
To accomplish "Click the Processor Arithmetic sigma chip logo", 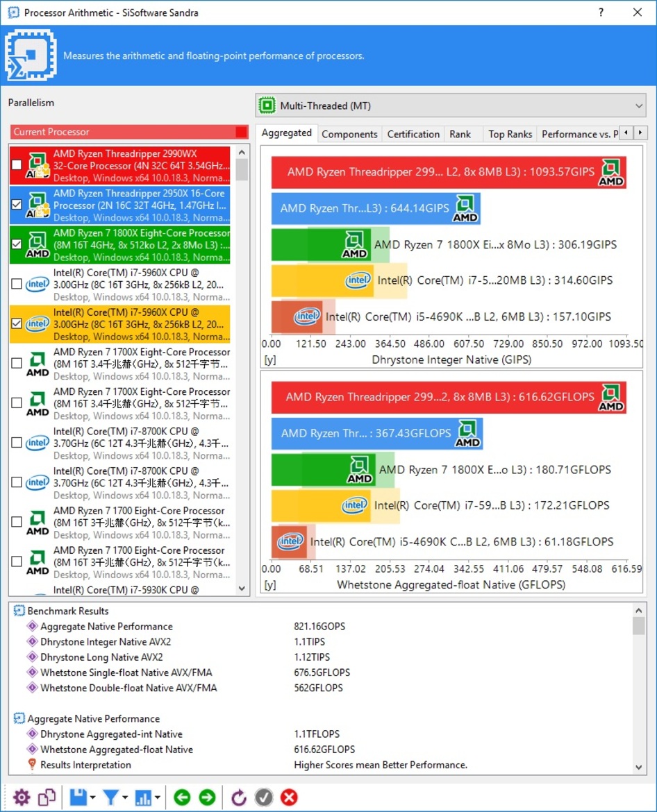I will coord(31,55).
